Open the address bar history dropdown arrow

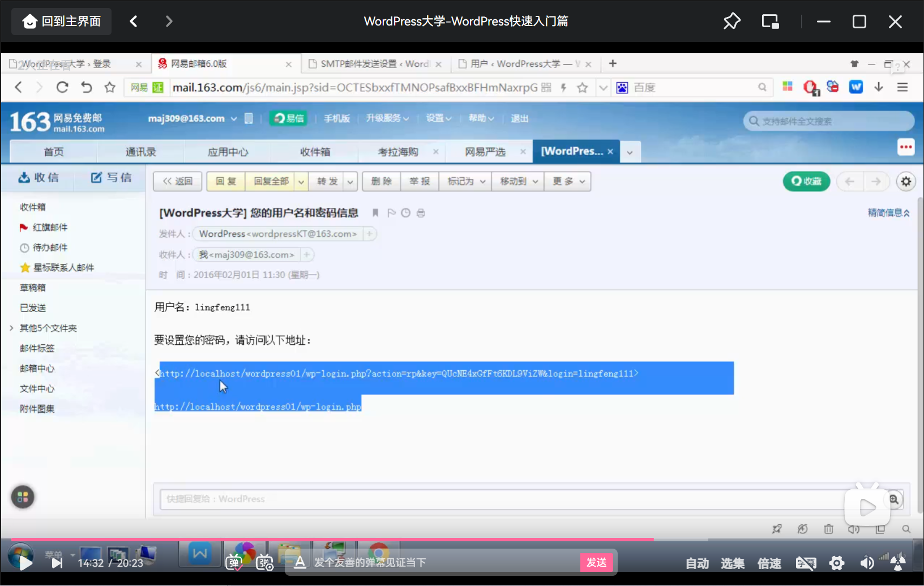tap(603, 88)
